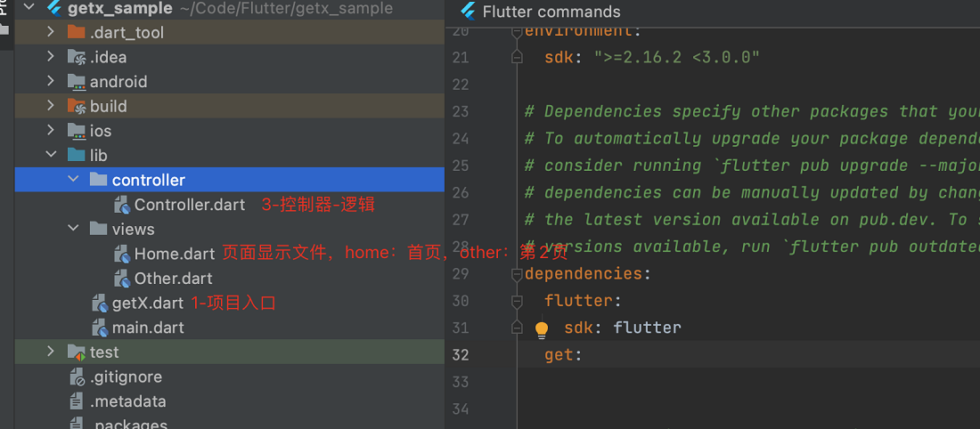Viewport: 980px width, 429px height.
Task: Click the test folder icon
Action: (77, 352)
